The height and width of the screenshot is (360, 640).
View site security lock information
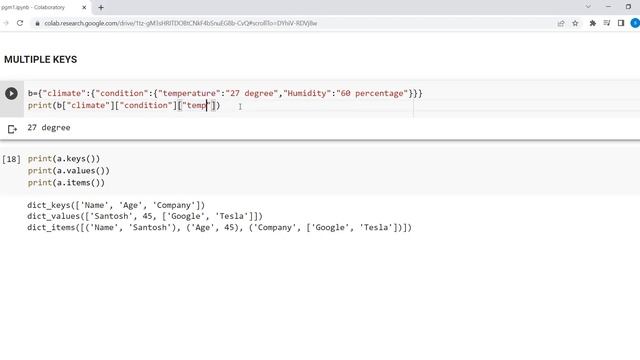click(x=38, y=23)
